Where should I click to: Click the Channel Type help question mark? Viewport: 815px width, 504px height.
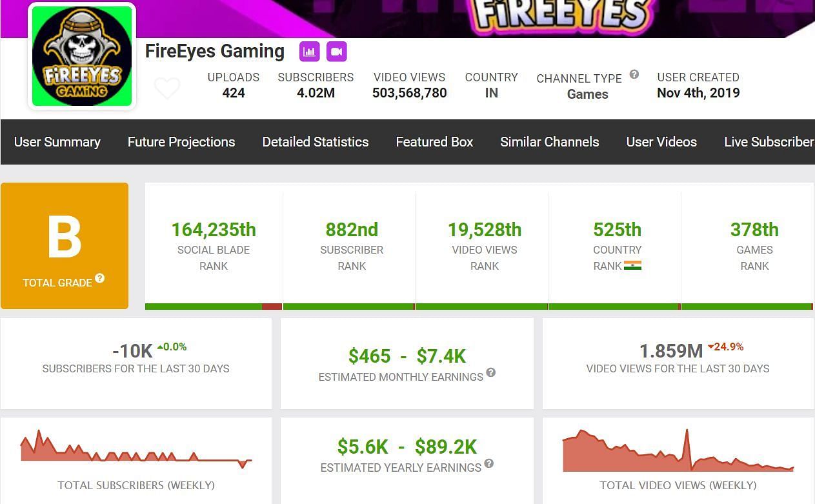click(634, 74)
